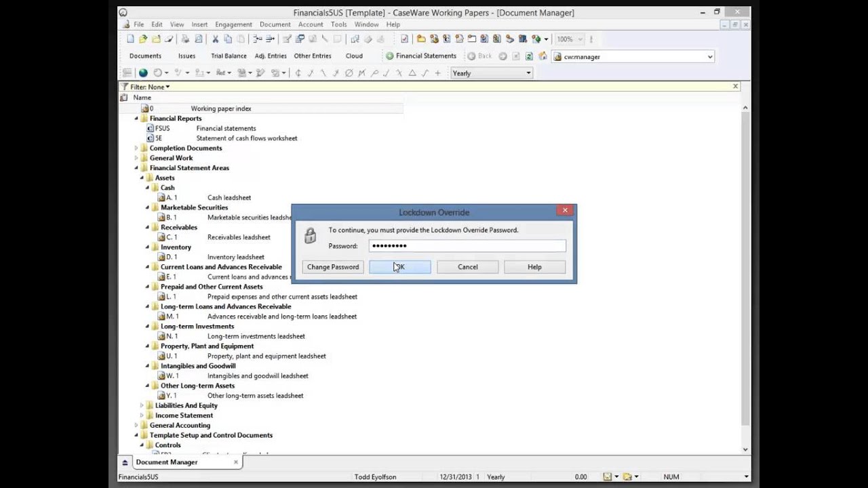868x488 pixels.
Task: Click the list view icon at row start
Action: 127,73
